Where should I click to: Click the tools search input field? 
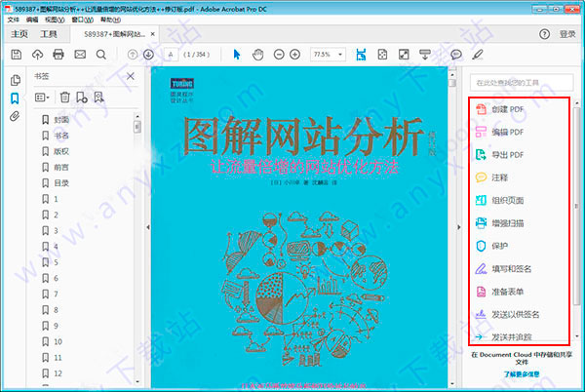coord(522,83)
